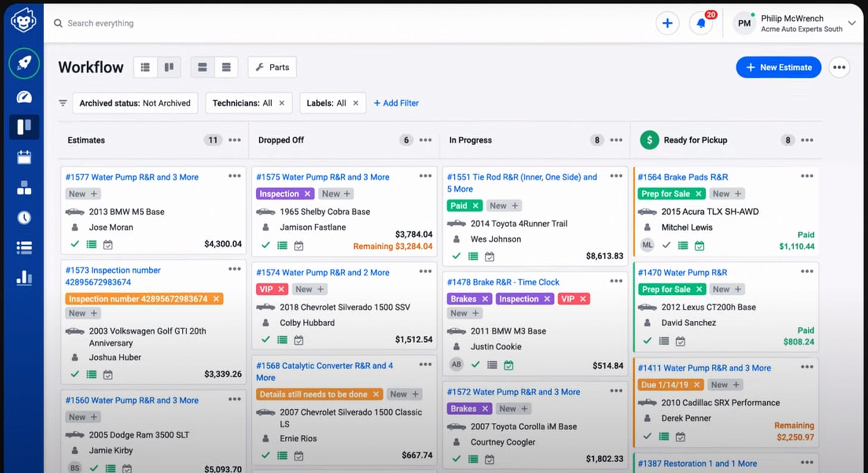Click the Add Filter link
868x473 pixels.
coord(396,103)
